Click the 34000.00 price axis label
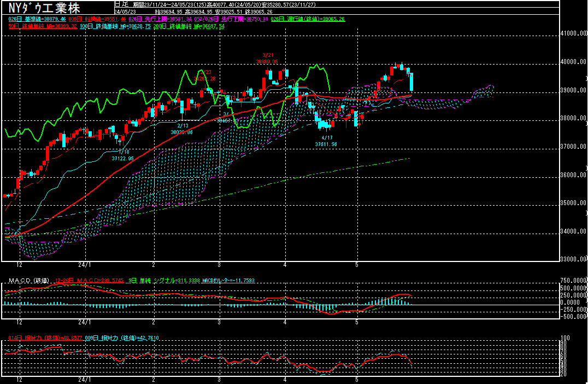The width and height of the screenshot is (588, 384). (x=574, y=231)
